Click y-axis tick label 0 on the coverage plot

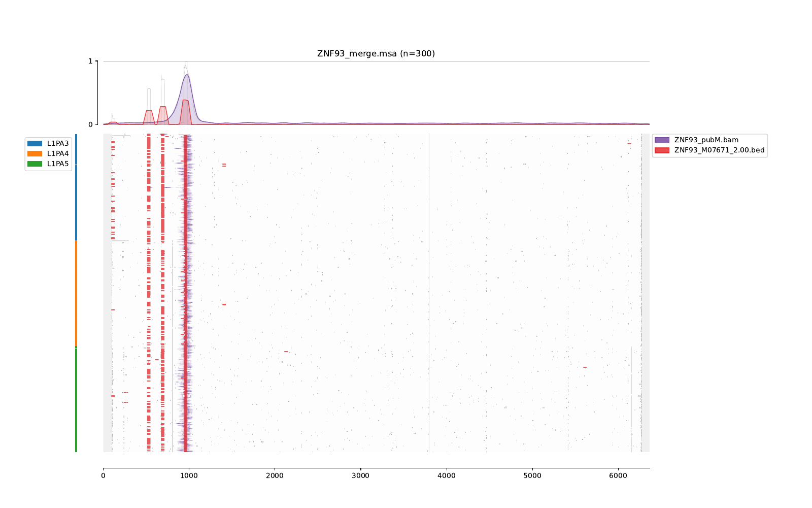coord(90,124)
